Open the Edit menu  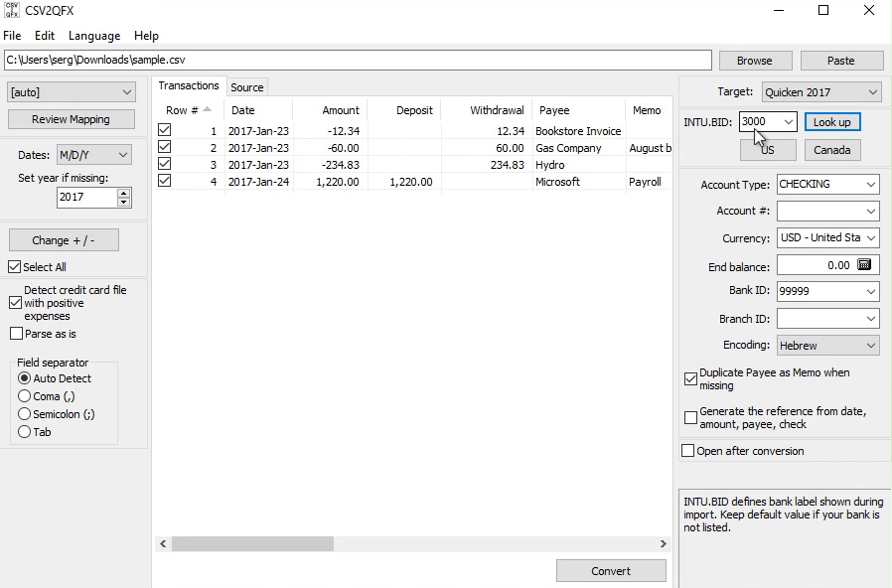[x=45, y=35]
